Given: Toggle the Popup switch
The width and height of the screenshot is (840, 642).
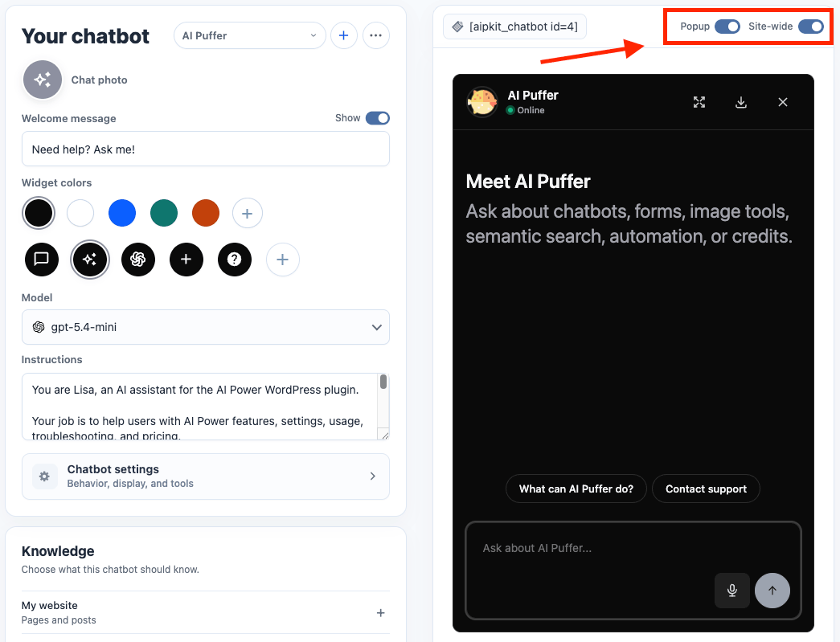Looking at the screenshot, I should (727, 27).
